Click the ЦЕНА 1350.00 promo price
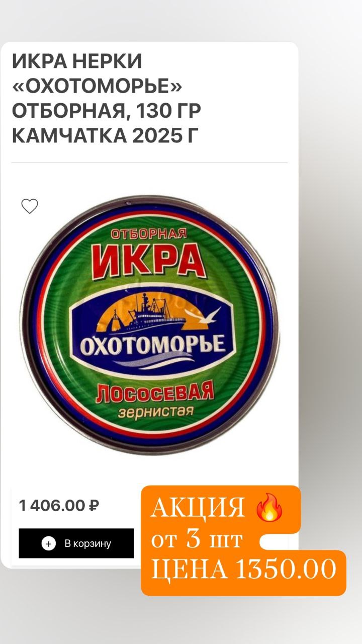The image size is (362, 644). [244, 570]
